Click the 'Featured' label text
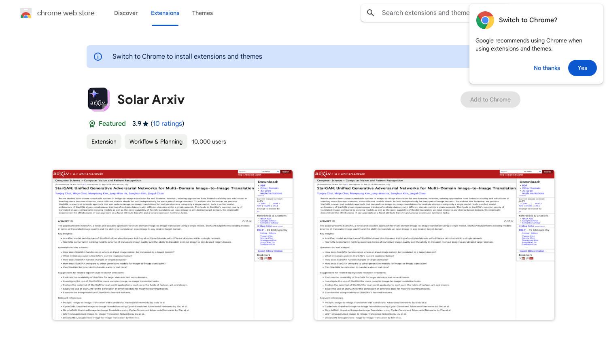Viewport: 607px width, 364px height. pos(112,124)
